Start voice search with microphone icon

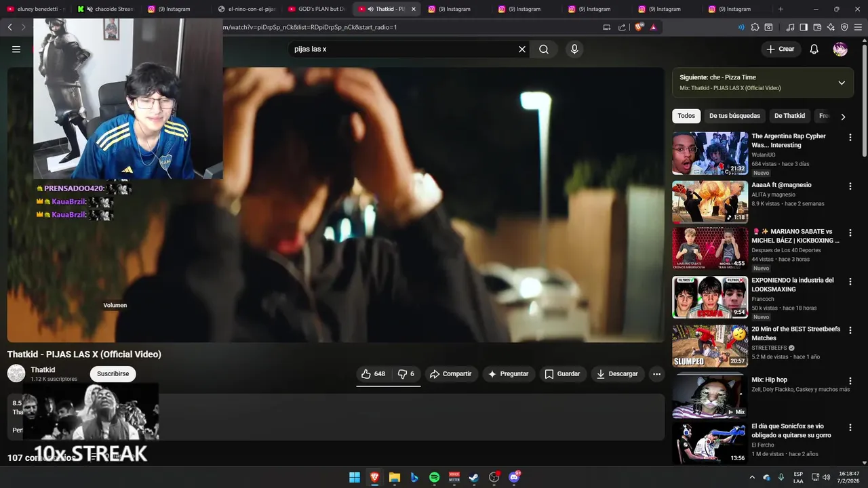point(574,49)
